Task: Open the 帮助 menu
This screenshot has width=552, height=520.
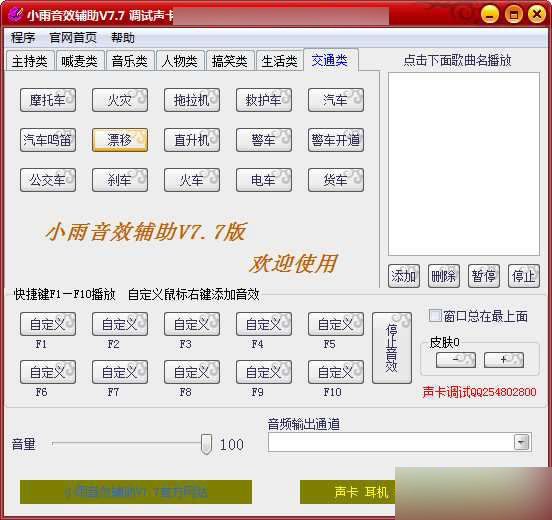Action: (123, 37)
